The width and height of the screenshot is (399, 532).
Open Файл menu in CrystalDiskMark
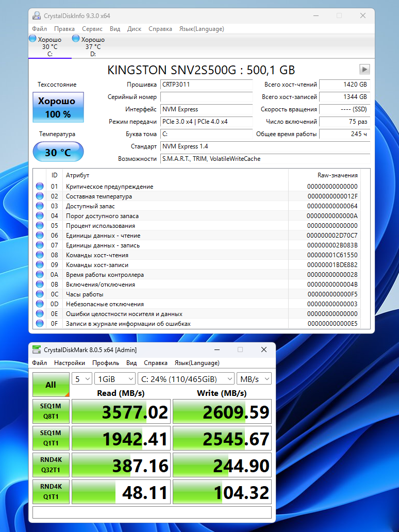39,363
